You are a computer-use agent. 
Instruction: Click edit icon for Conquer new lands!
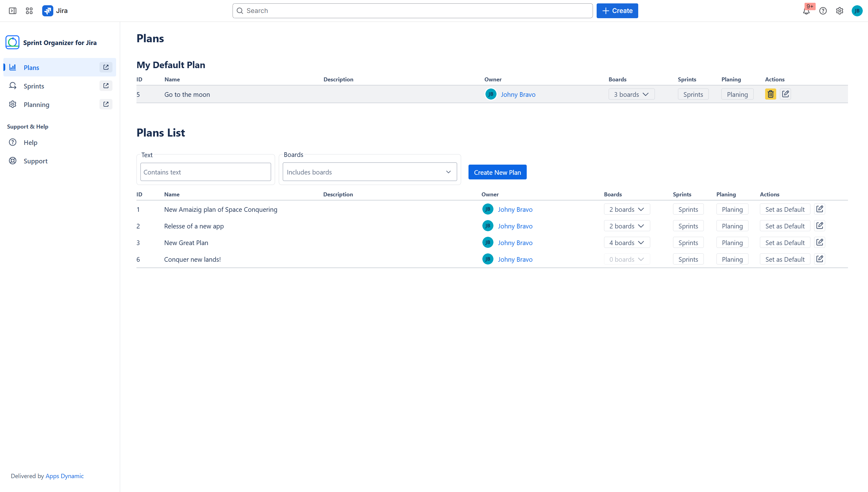point(819,259)
